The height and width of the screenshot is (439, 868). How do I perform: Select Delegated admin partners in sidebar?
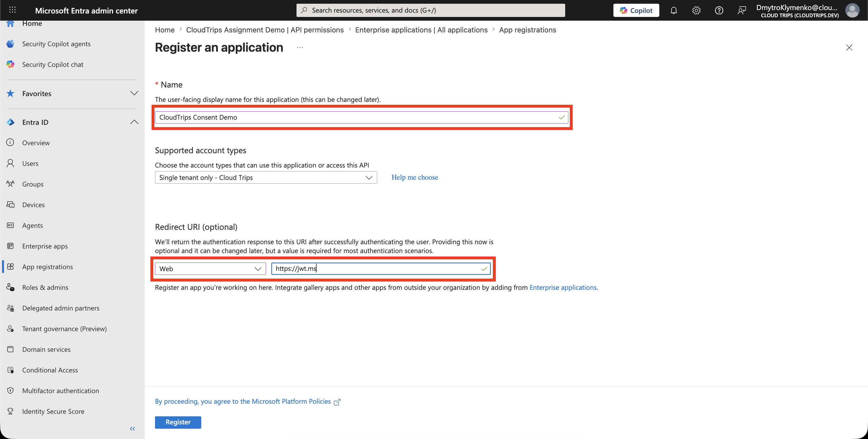point(61,308)
